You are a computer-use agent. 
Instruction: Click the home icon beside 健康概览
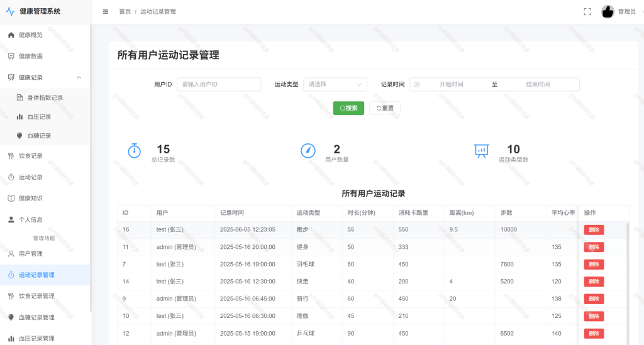coord(11,35)
